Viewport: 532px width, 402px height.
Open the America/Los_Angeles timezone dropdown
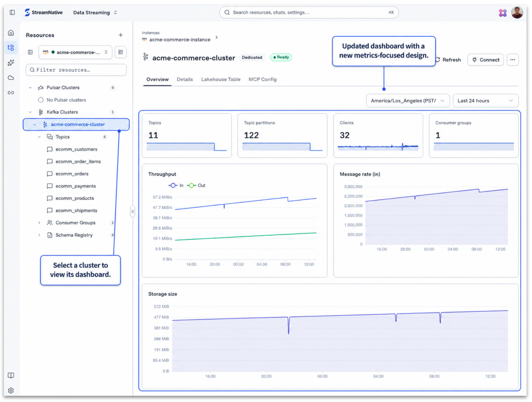click(407, 101)
